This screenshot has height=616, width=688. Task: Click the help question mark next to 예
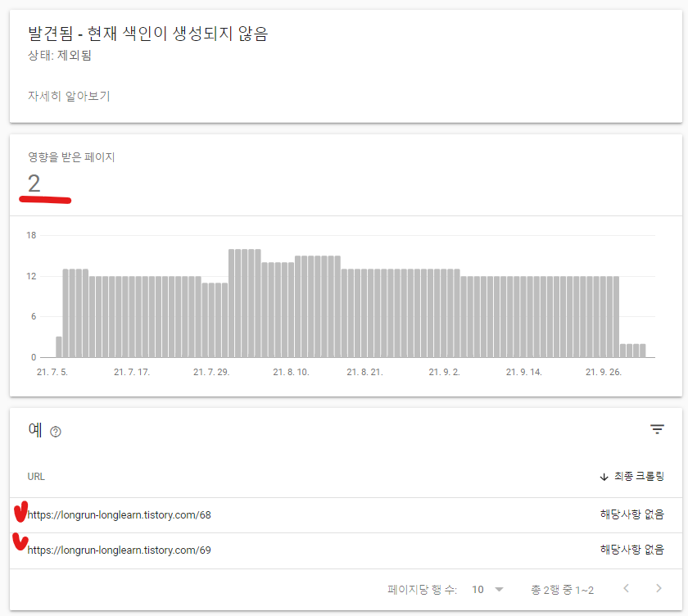tap(56, 433)
